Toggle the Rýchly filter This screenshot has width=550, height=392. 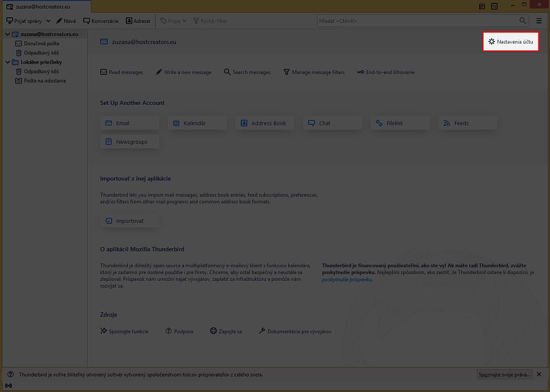click(x=210, y=21)
